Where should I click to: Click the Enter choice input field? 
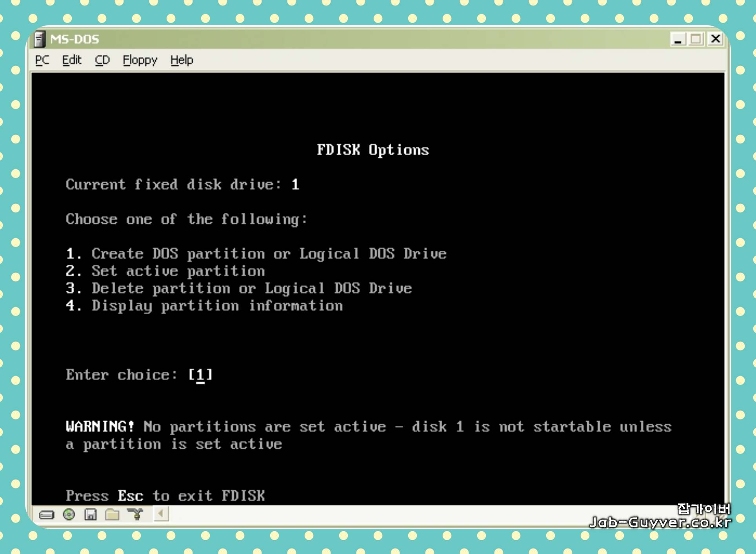click(200, 375)
